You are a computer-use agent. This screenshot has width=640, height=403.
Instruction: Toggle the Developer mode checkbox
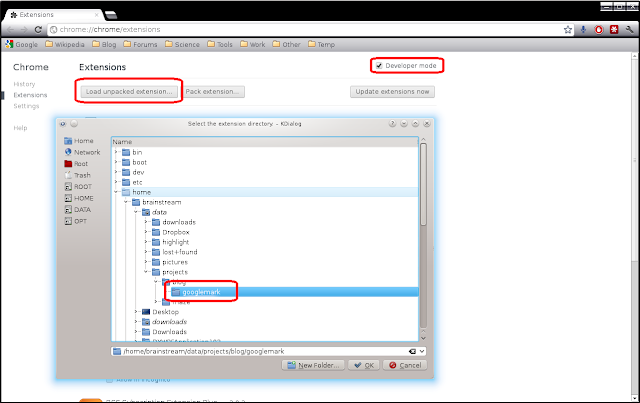point(379,65)
